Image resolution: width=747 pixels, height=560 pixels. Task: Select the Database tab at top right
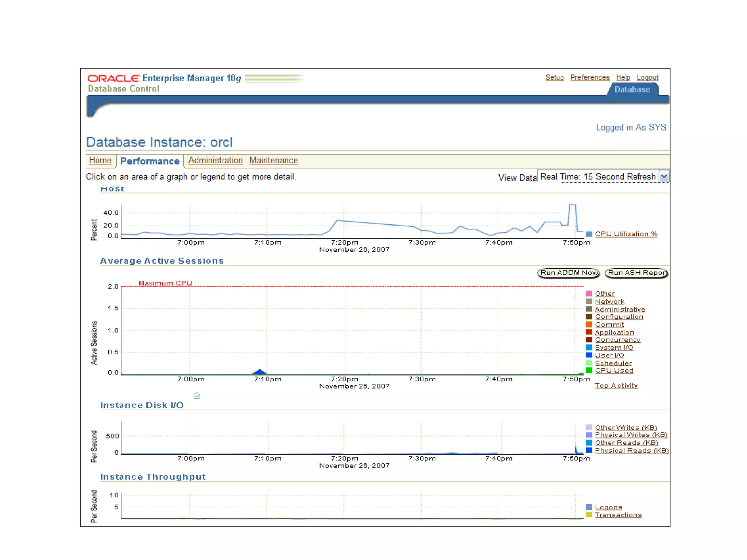pyautogui.click(x=632, y=90)
